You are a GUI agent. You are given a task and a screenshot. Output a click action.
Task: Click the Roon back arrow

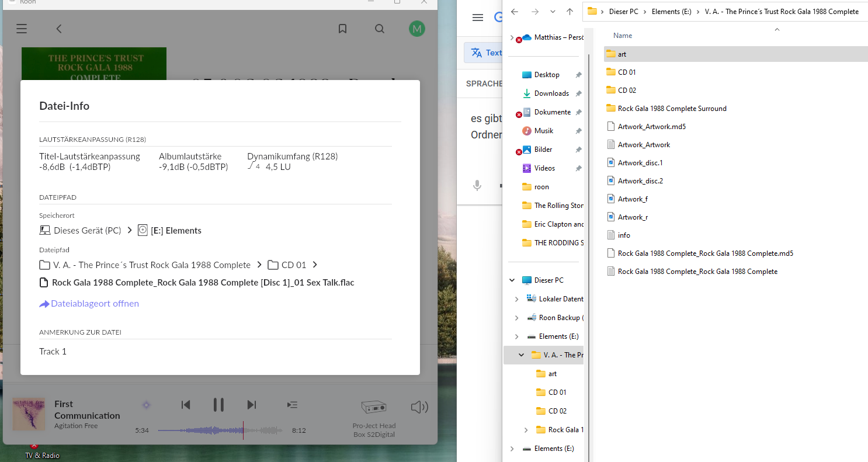(59, 29)
